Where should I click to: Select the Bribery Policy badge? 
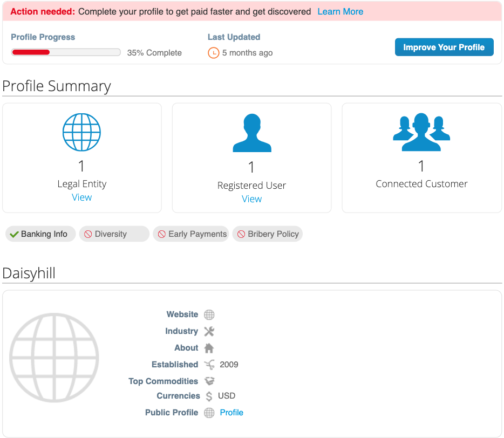pos(267,234)
